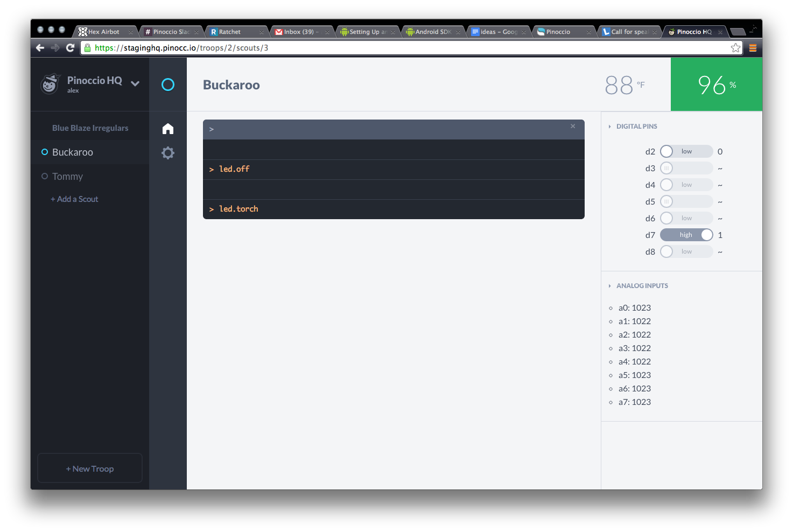Select Buckaroo scout in sidebar
This screenshot has height=532, width=793.
pos(90,152)
